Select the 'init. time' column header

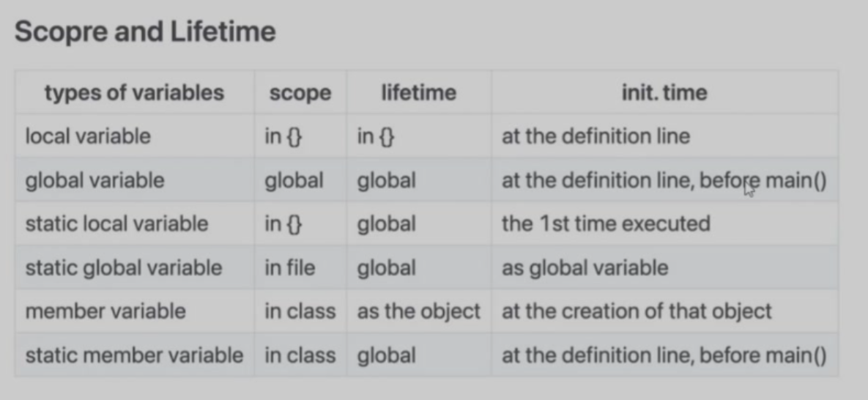664,92
